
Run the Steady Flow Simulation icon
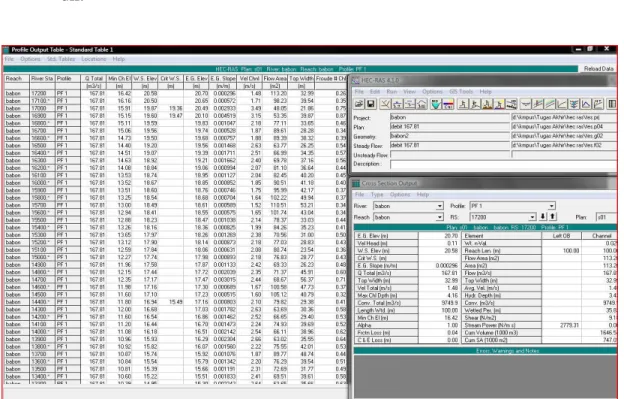coord(462,104)
